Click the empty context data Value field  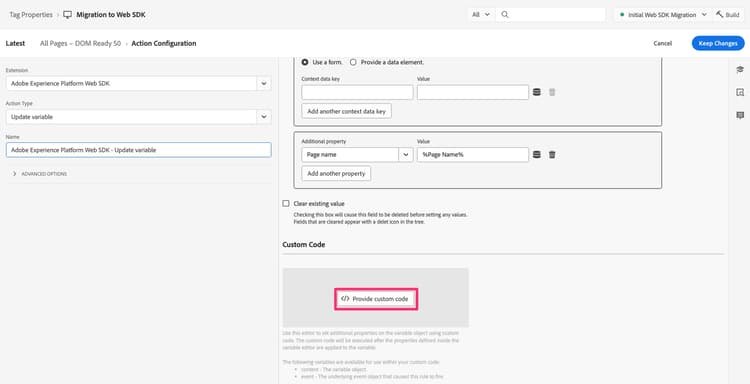pos(473,92)
